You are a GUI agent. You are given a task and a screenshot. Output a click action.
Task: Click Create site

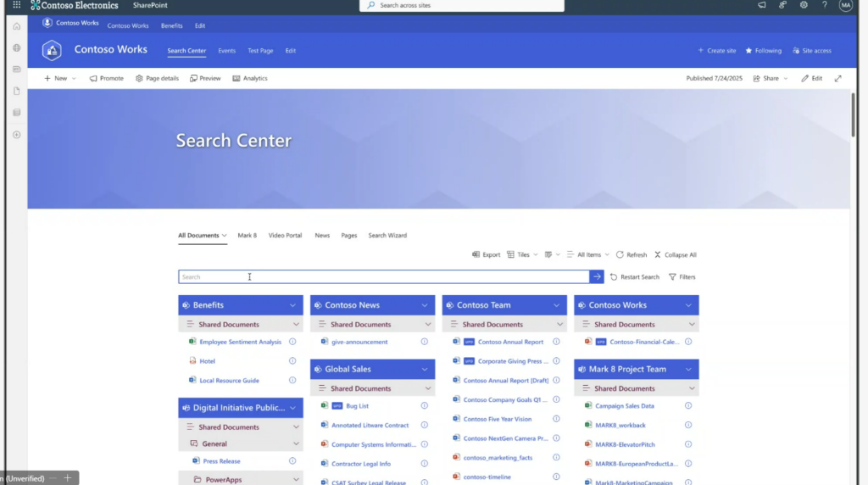(717, 51)
